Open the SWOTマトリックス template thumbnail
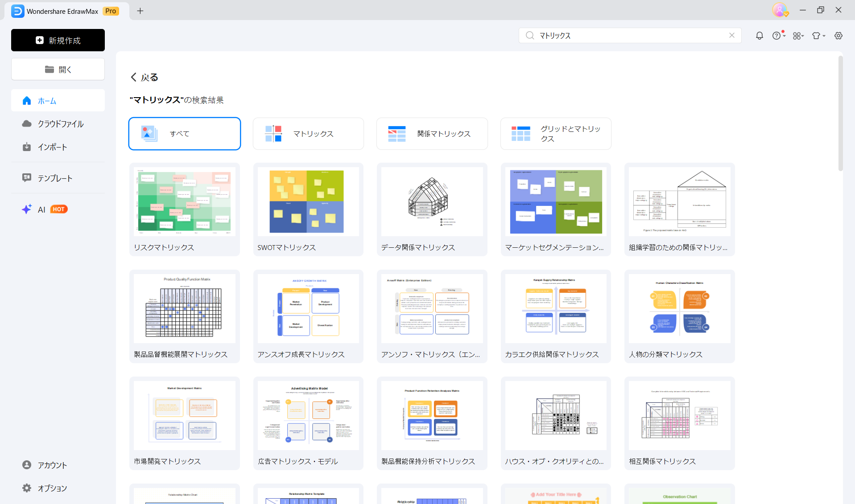Screen dimensions: 855x504 tap(308, 202)
